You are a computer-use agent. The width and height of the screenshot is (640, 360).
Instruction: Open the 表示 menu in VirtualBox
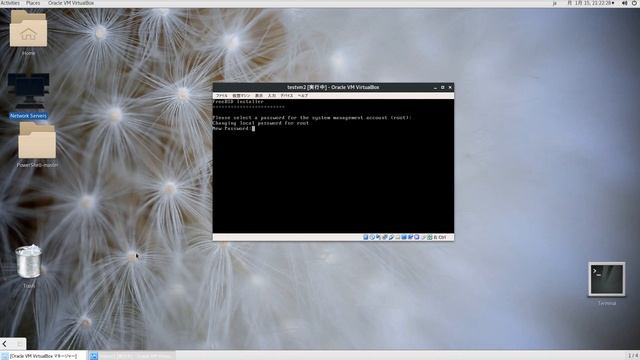[259, 96]
